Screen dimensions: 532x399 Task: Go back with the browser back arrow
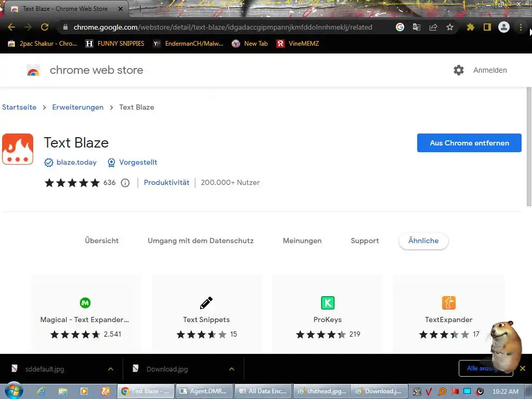[11, 27]
